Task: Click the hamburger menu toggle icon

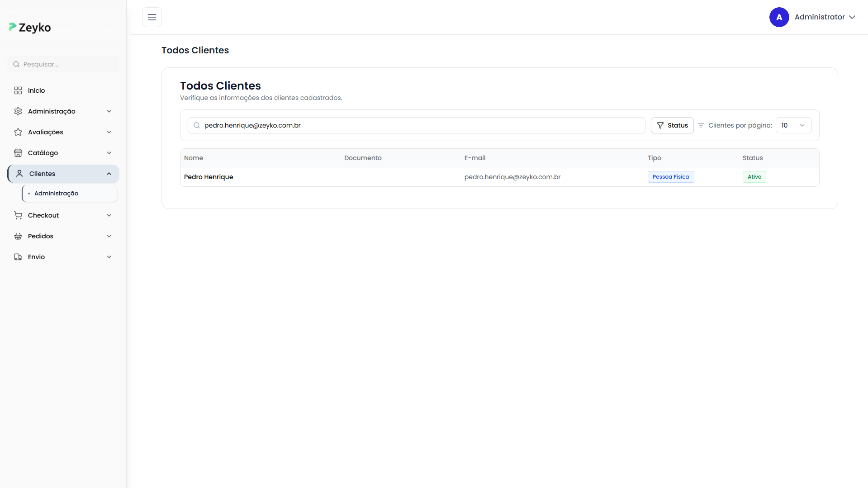Action: pos(152,17)
